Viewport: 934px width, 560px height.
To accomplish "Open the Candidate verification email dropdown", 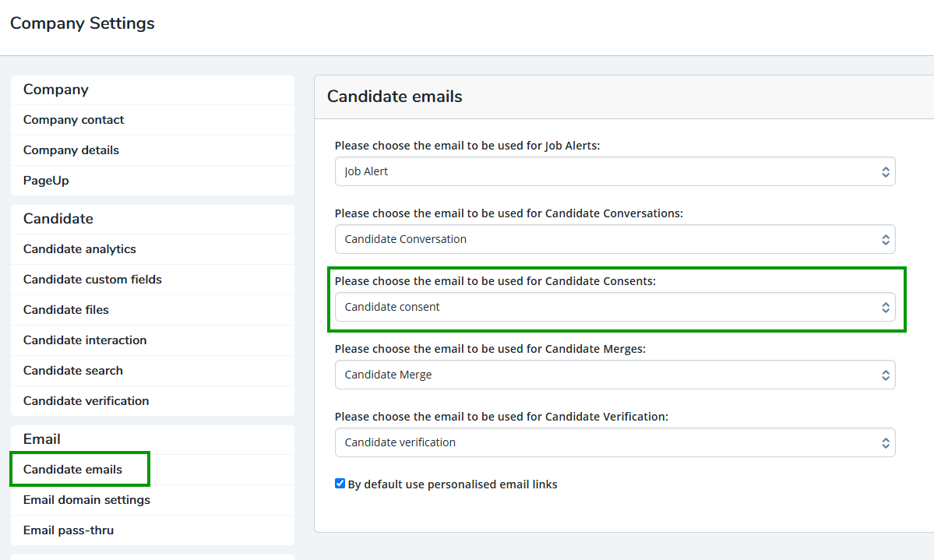I will coord(615,442).
